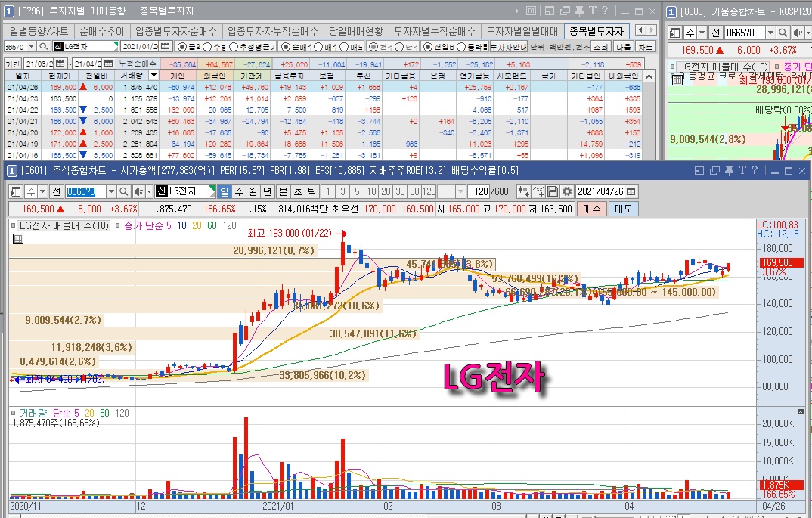Open end-date calendar for 21/04 period field
Image resolution: width=812 pixels, height=518 pixels.
pyautogui.click(x=108, y=64)
